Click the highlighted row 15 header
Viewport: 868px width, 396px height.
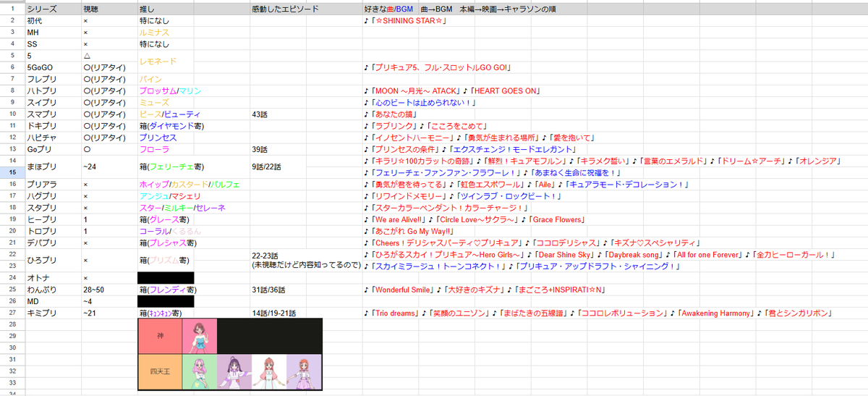coord(12,172)
